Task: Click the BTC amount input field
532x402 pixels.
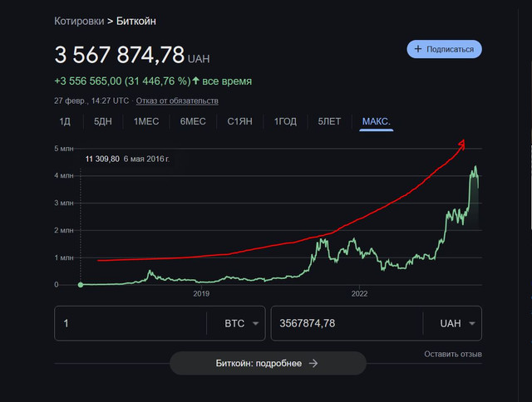Action: pos(131,323)
